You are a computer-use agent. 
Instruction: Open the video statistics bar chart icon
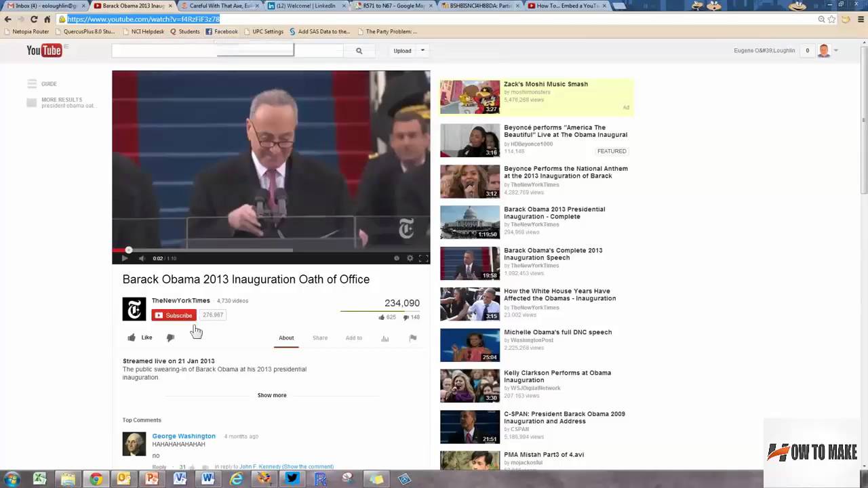[385, 338]
